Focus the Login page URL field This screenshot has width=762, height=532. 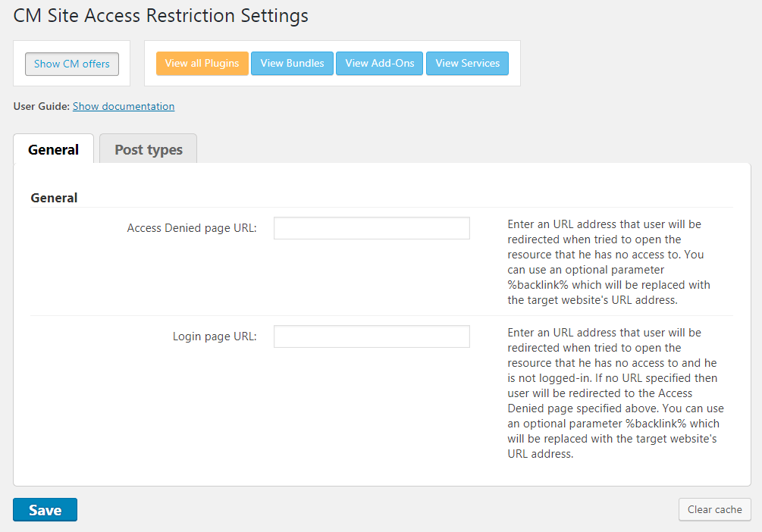[372, 336]
